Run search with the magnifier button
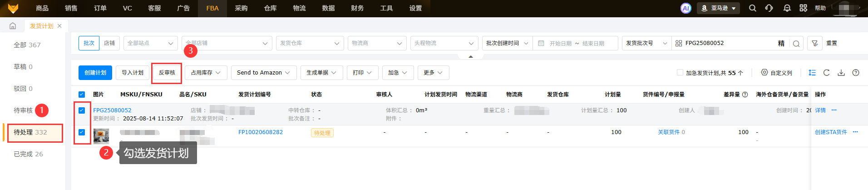The height and width of the screenshot is (190, 868). click(x=796, y=43)
